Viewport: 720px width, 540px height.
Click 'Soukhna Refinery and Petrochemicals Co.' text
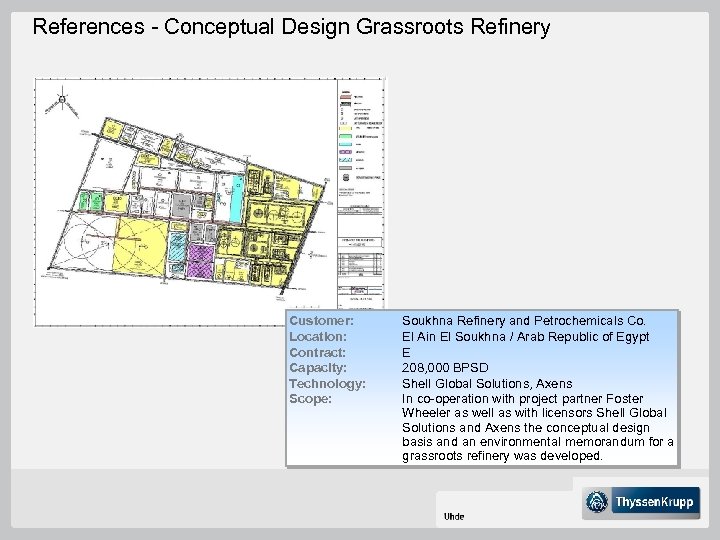click(x=524, y=322)
